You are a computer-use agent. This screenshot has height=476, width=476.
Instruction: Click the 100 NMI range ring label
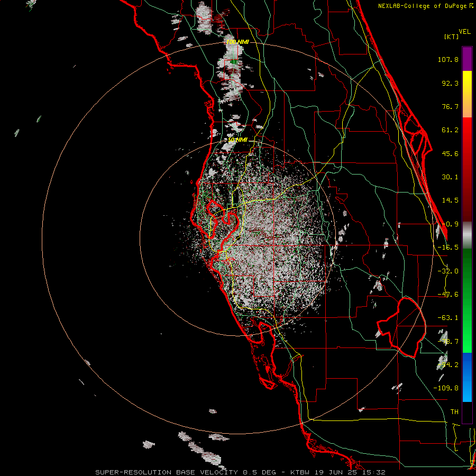click(237, 42)
